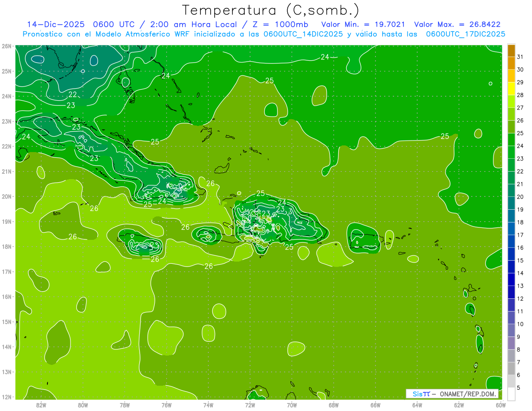
Task: Click the '60W' longitude axis label
Action: coord(501,405)
